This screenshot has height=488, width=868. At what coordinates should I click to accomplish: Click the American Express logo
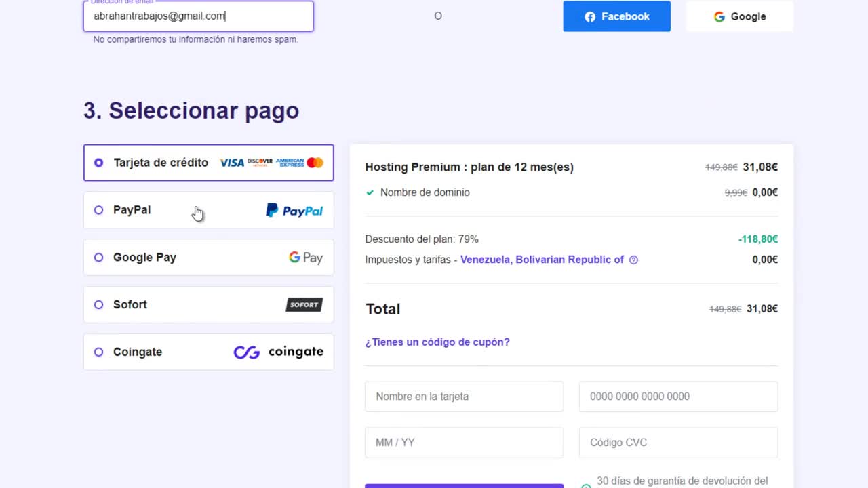(290, 163)
